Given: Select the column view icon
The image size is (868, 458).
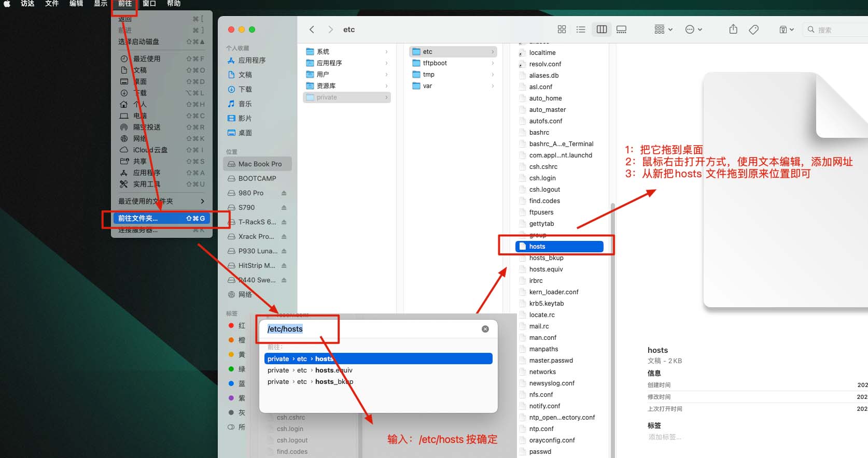Looking at the screenshot, I should coord(601,30).
